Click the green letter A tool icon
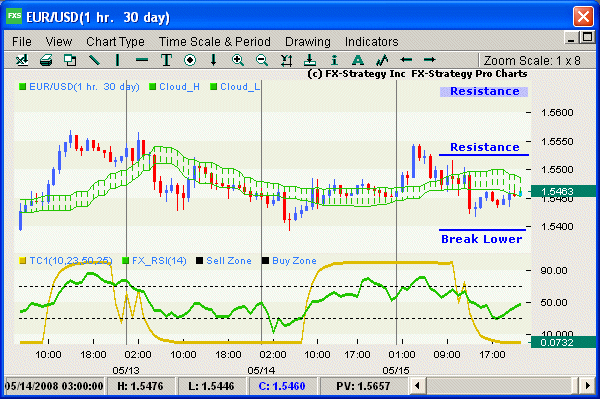 click(x=358, y=60)
